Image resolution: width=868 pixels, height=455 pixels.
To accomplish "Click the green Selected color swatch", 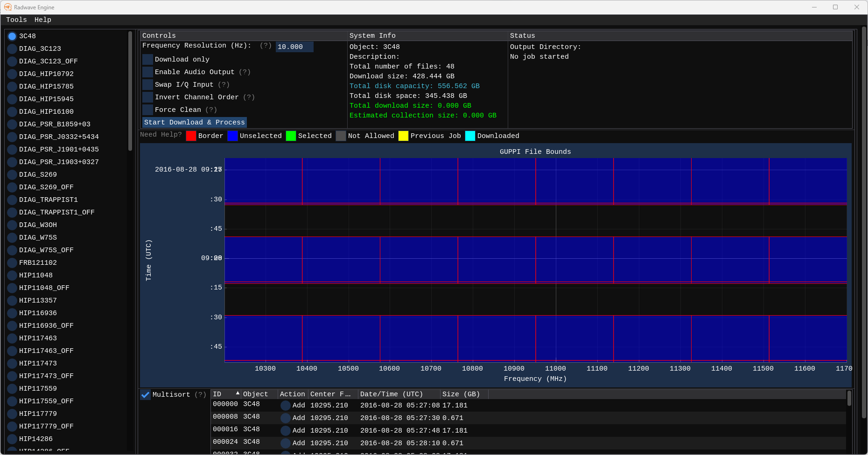I will tap(291, 136).
